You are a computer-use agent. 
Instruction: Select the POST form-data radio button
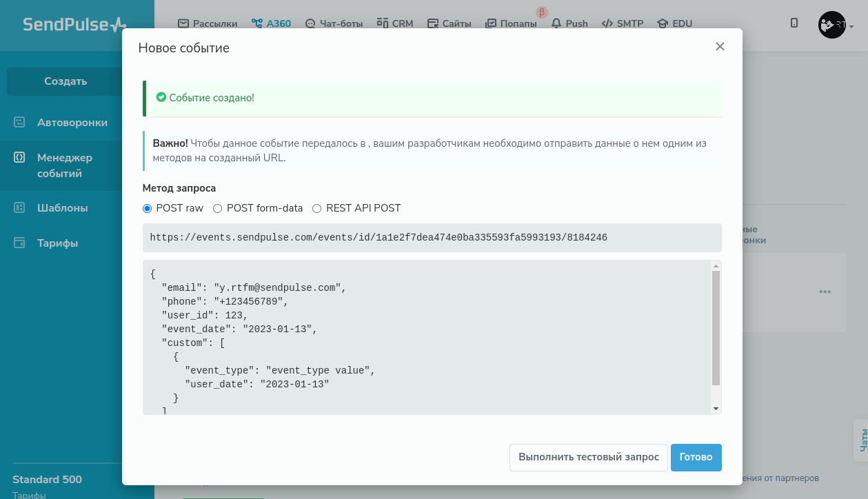coord(218,208)
